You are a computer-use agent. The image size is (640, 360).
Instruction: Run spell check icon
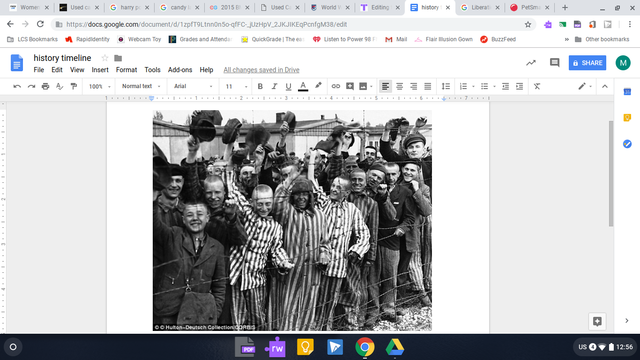click(x=60, y=87)
